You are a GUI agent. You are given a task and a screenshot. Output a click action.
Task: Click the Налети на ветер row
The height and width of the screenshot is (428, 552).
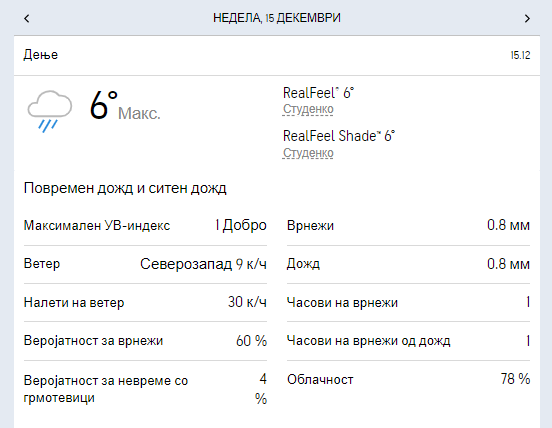pos(145,302)
